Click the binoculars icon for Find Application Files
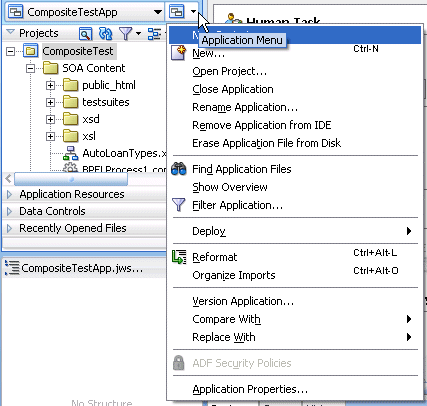This screenshot has width=427, height=406. click(179, 169)
